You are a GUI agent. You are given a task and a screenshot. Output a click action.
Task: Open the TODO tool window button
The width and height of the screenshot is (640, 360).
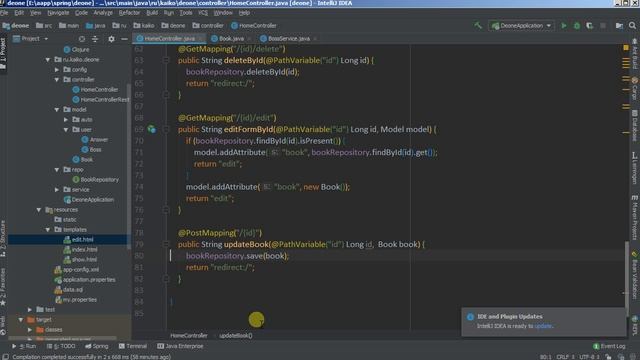click(x=61, y=346)
